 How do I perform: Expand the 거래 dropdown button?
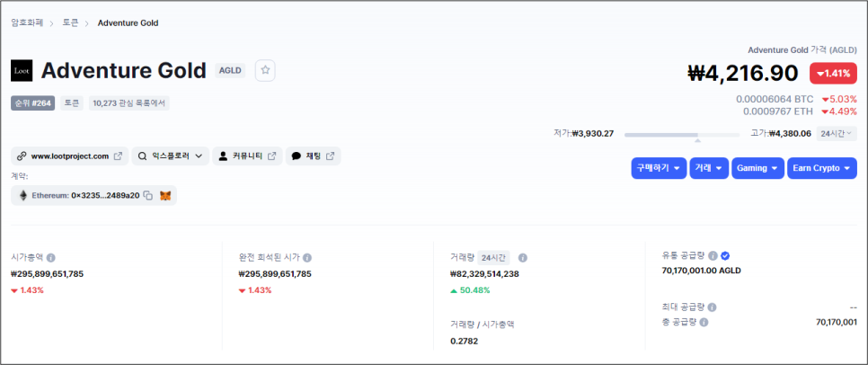tap(709, 168)
